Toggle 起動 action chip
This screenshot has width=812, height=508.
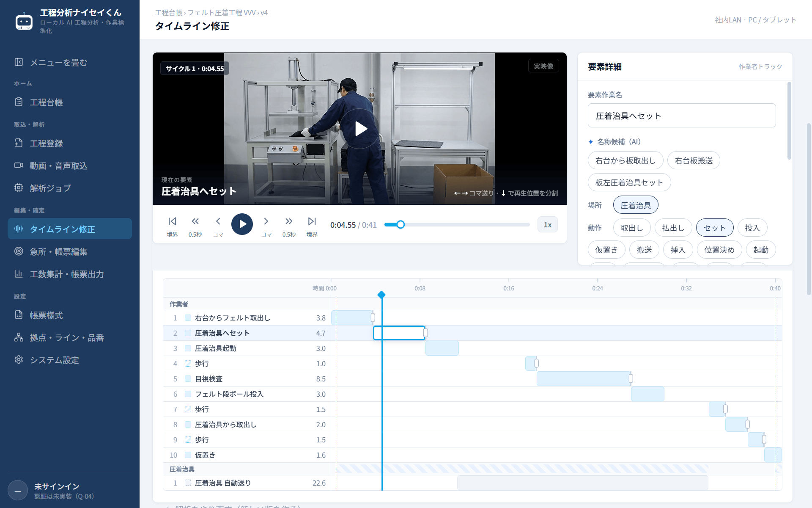761,250
